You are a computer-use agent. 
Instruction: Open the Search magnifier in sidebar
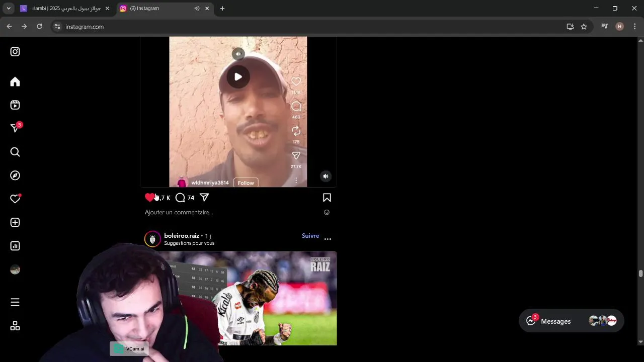(15, 152)
